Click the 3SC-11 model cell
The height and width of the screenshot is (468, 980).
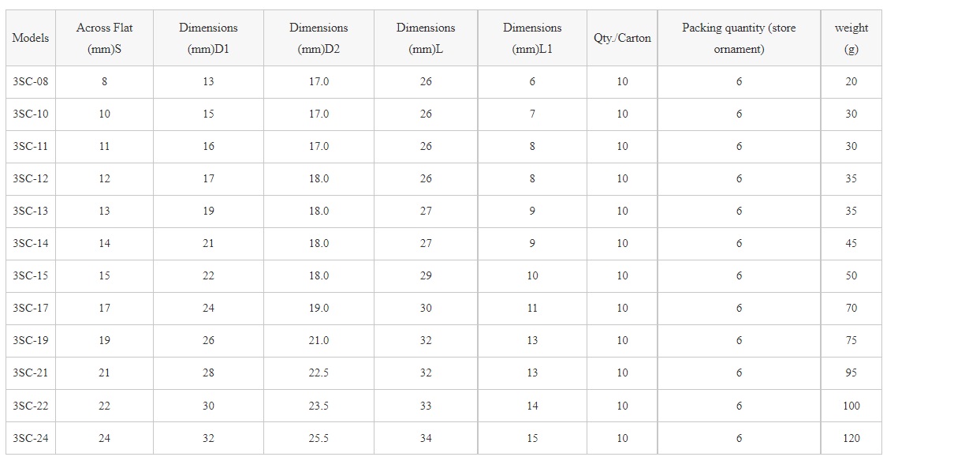[31, 146]
